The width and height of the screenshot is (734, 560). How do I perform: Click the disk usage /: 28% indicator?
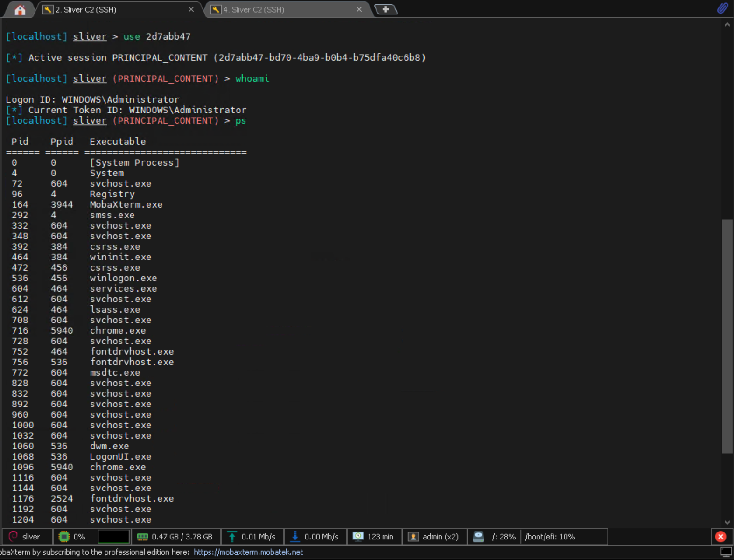pyautogui.click(x=495, y=537)
